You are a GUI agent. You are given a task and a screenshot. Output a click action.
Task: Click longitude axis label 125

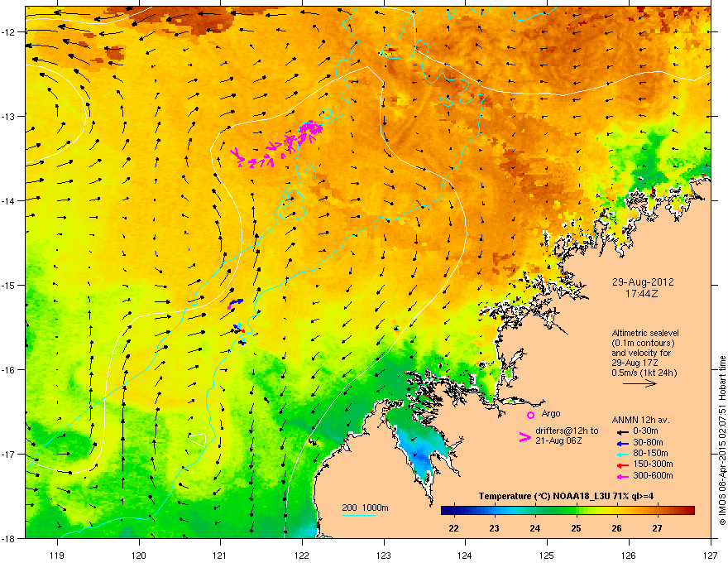pos(547,556)
